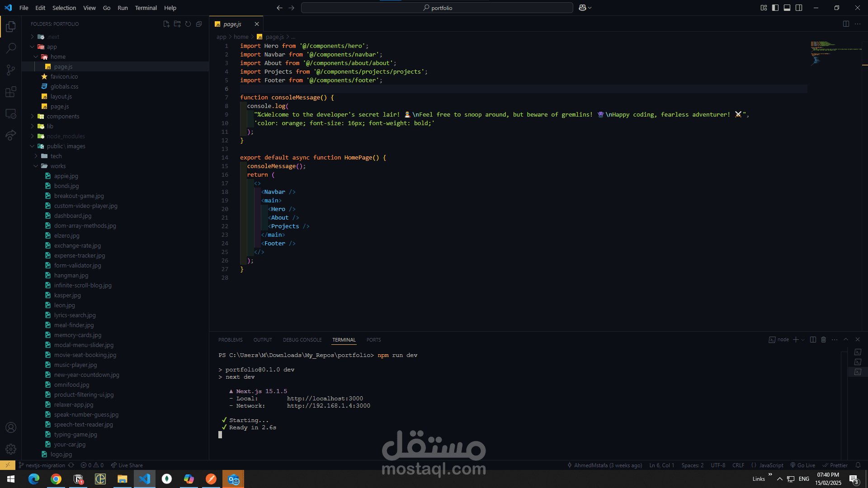Split the editor to the right
The height and width of the screenshot is (488, 868).
point(846,24)
